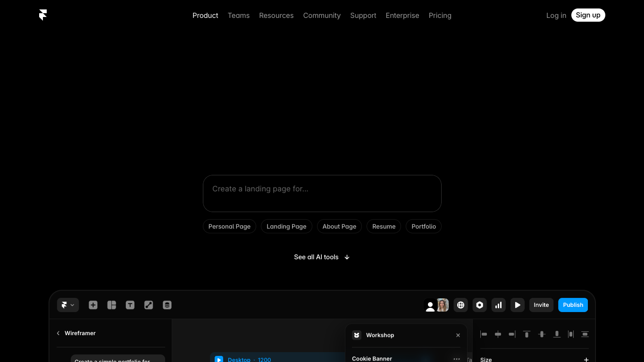Click the down arrow beside See all AI tools
The width and height of the screenshot is (644, 362).
347,257
